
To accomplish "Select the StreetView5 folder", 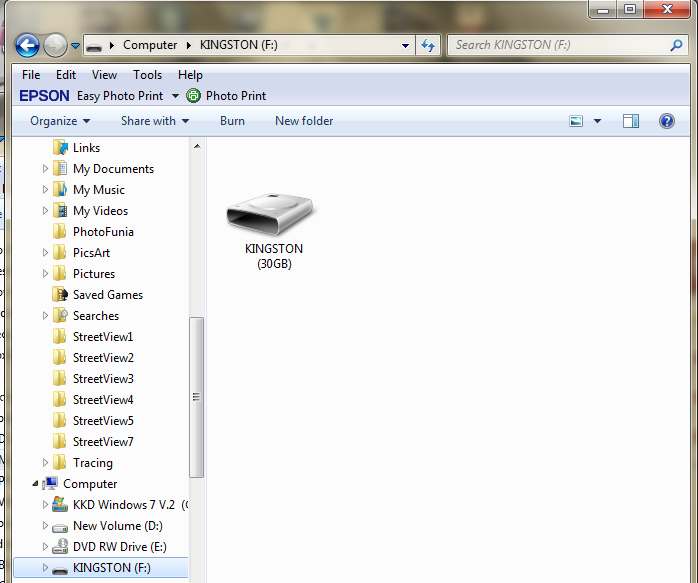I will pos(103,421).
